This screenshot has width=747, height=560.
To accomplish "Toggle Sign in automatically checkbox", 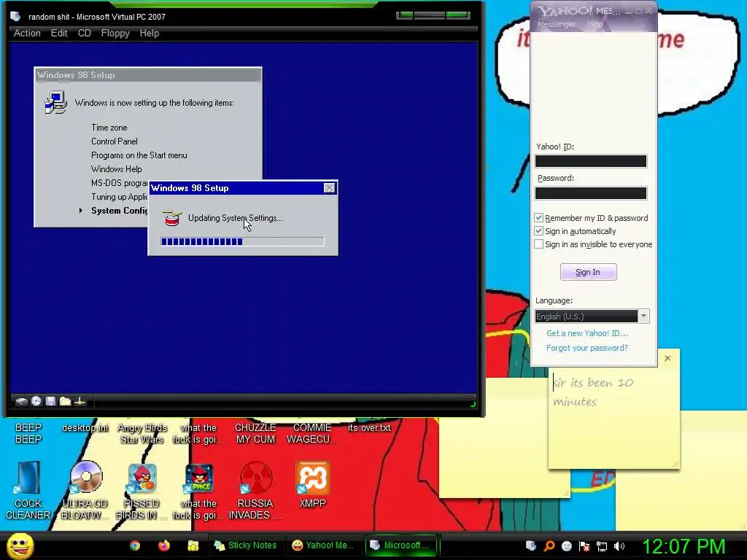I will point(539,231).
